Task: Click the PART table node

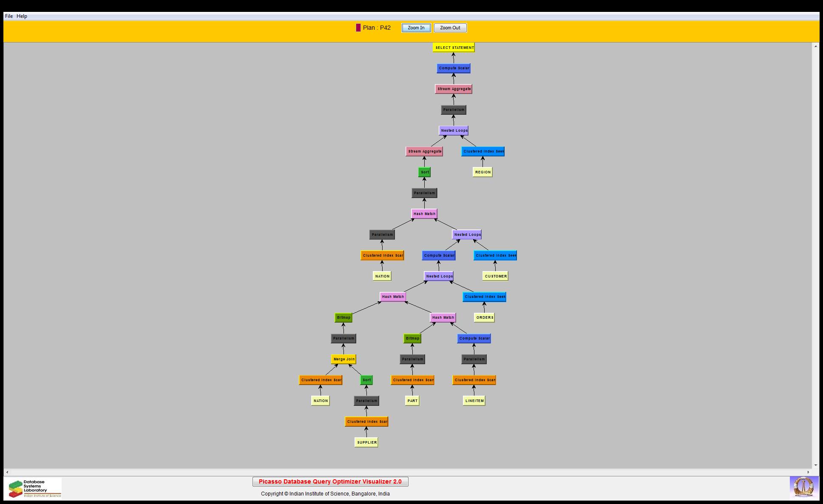Action: pyautogui.click(x=412, y=401)
